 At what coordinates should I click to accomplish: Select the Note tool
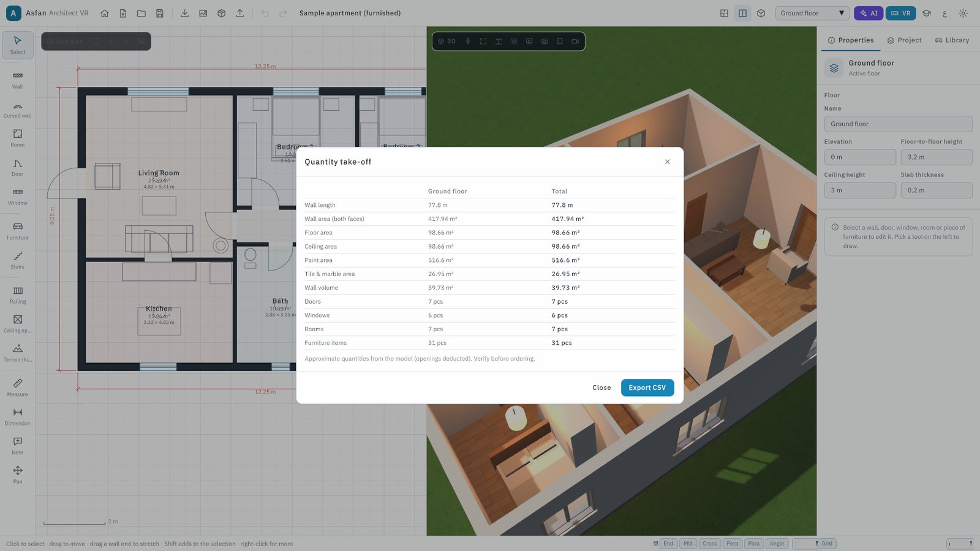pyautogui.click(x=18, y=446)
